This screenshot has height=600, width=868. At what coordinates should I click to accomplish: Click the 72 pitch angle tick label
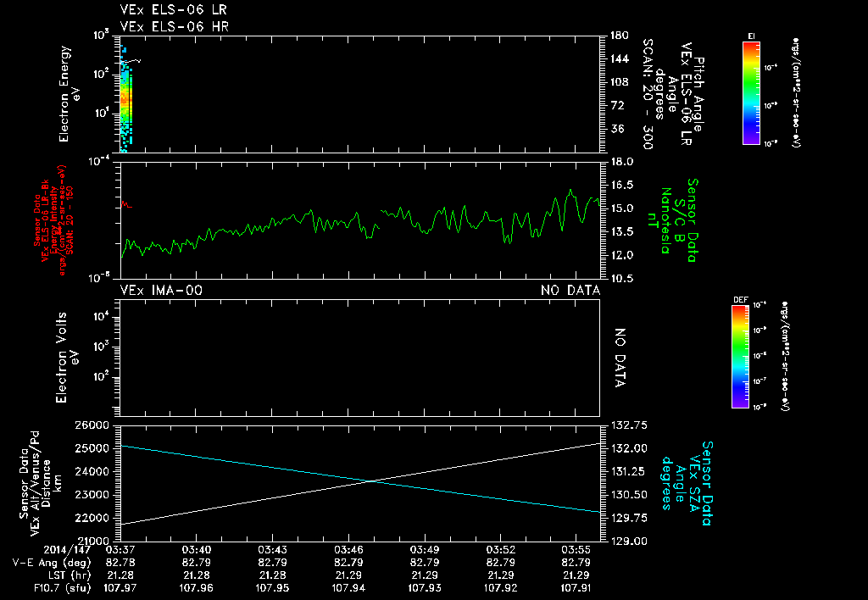tap(616, 105)
